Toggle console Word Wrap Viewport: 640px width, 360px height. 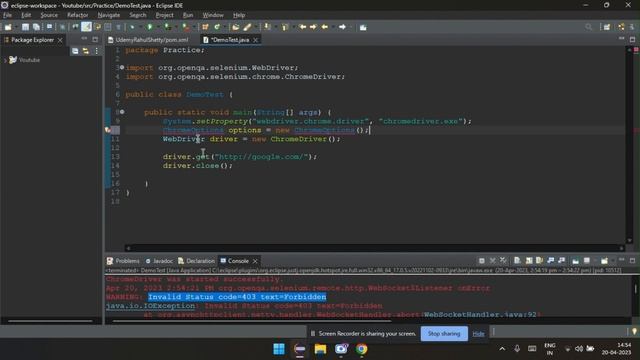(539, 260)
